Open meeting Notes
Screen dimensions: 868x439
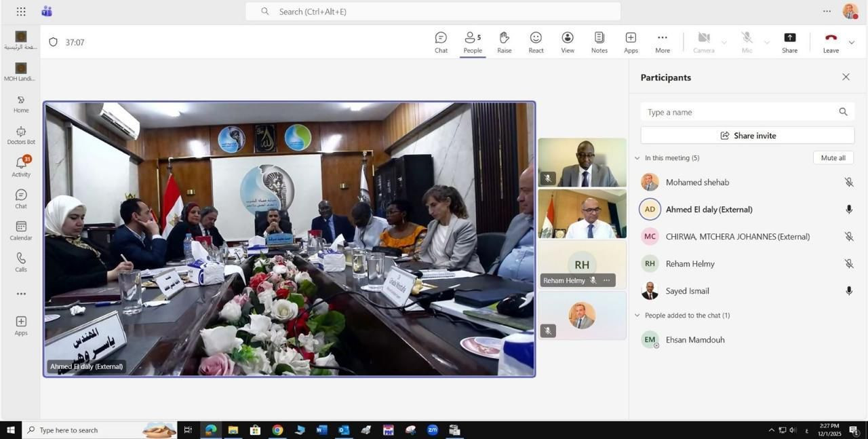coord(599,42)
